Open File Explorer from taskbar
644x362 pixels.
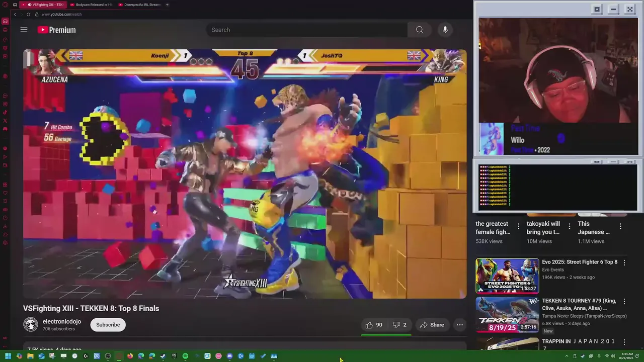(x=30, y=356)
